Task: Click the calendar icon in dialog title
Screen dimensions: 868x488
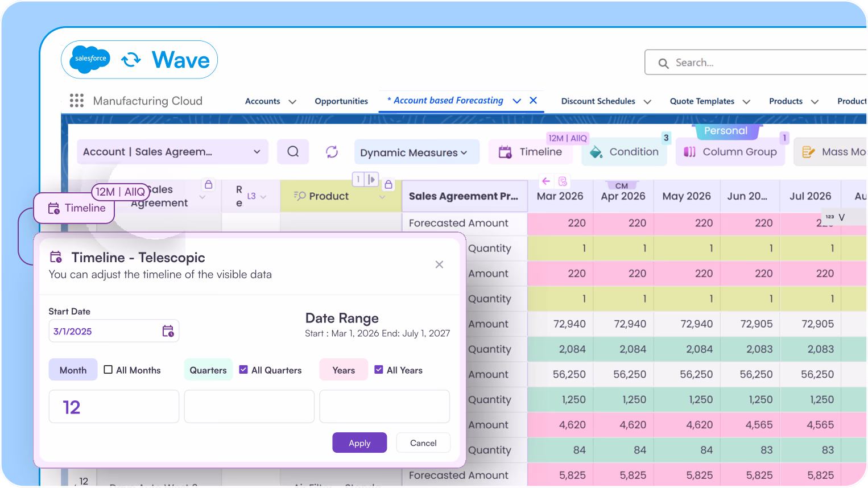Action: tap(56, 257)
